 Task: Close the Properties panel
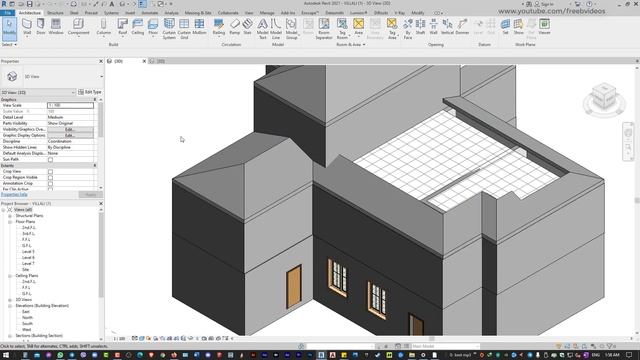tap(101, 61)
